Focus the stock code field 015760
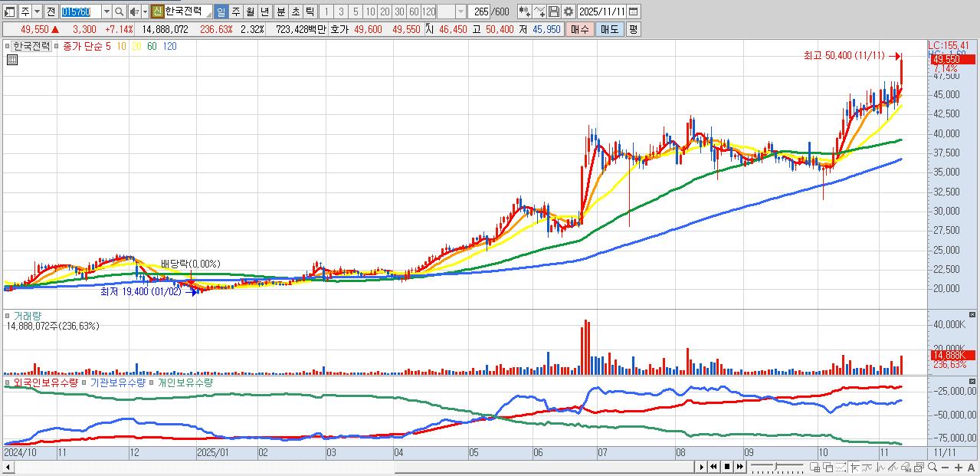980x476 pixels. [x=80, y=11]
